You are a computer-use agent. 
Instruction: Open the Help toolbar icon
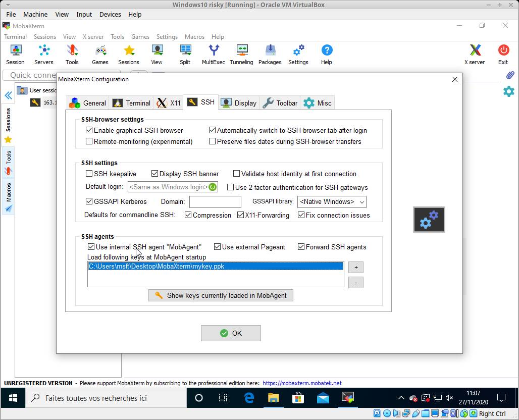tap(327, 55)
